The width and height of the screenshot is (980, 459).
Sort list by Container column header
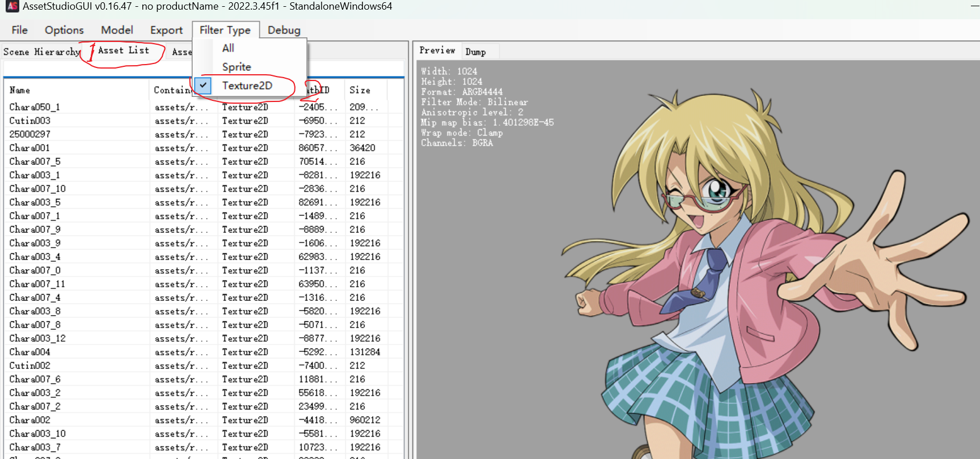click(172, 90)
